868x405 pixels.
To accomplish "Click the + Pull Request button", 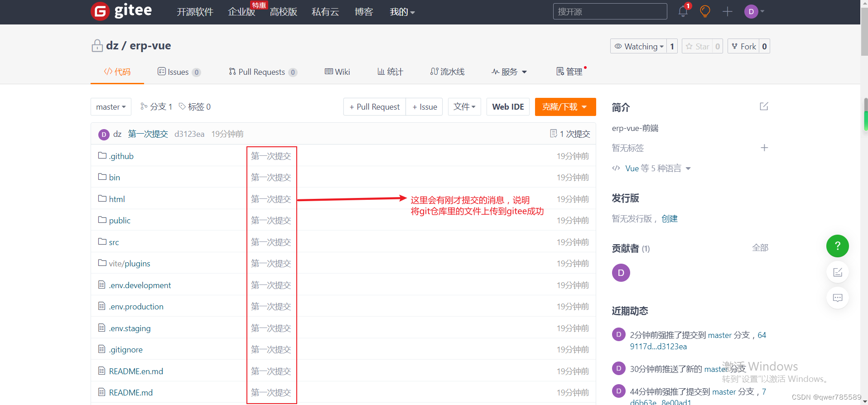I will (x=375, y=107).
